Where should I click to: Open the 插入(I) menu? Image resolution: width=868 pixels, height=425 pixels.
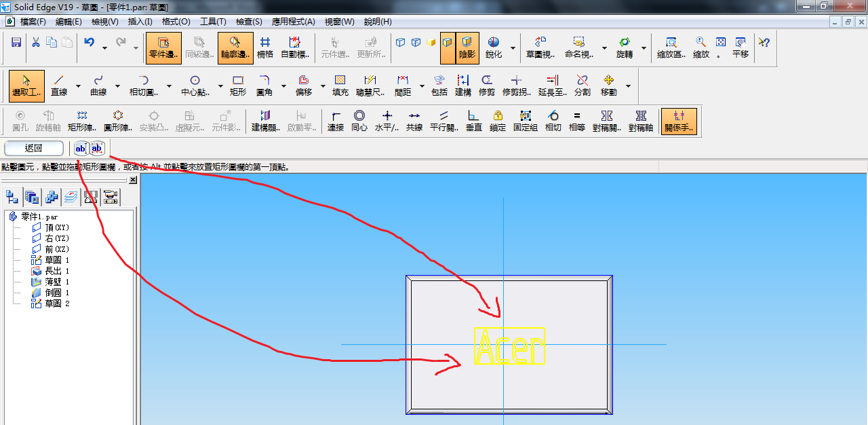point(140,22)
